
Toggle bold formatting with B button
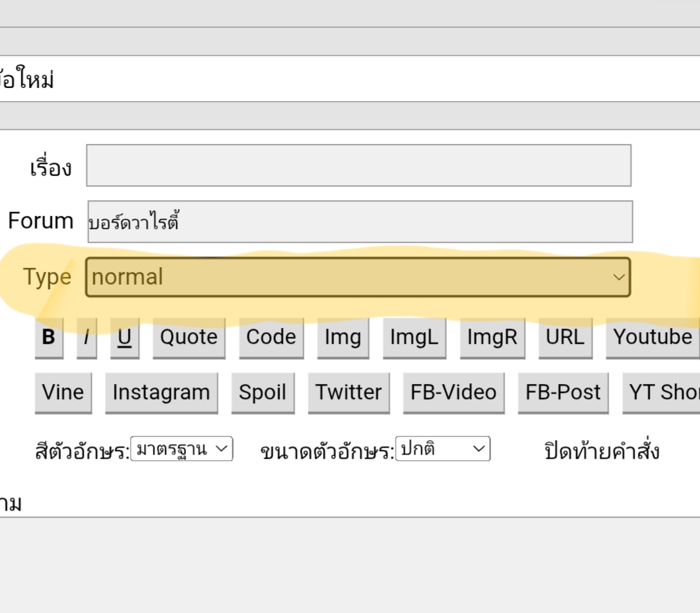(48, 338)
